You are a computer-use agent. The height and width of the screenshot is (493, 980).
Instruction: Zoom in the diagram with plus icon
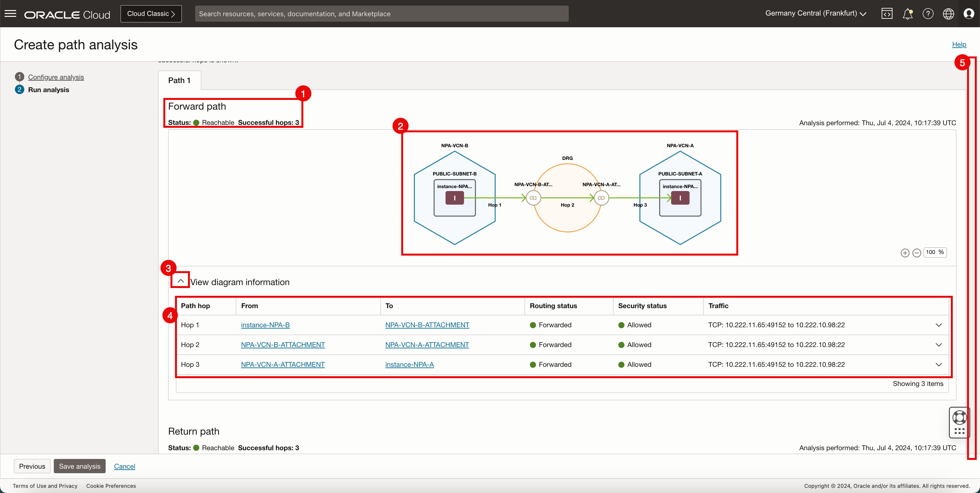tap(905, 253)
